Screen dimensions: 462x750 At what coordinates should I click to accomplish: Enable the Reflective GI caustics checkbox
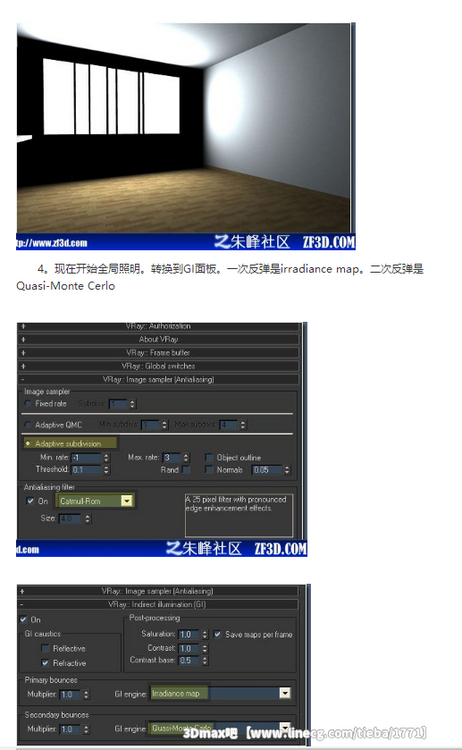point(45,649)
